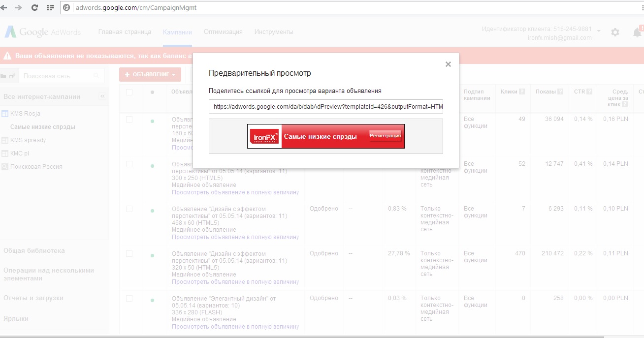Screen dimensions: 644x338
Task: Click the status dot in the table header
Action: [x=152, y=92]
